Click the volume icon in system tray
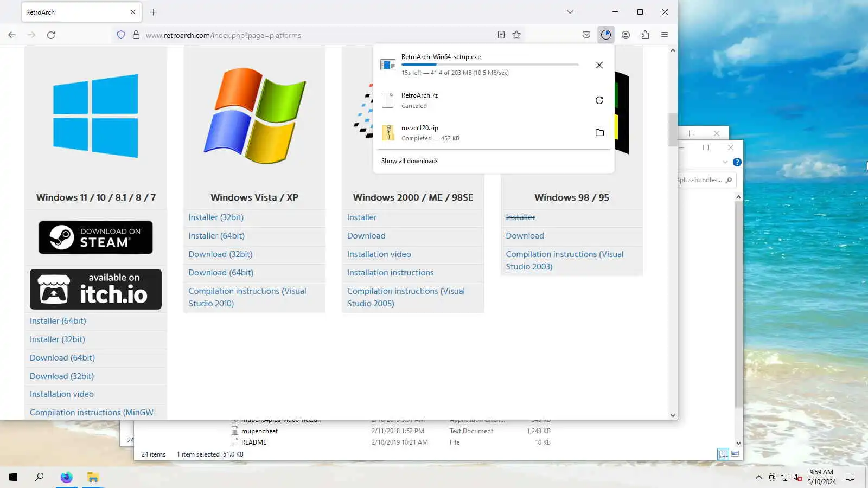The image size is (868, 488). point(797,477)
